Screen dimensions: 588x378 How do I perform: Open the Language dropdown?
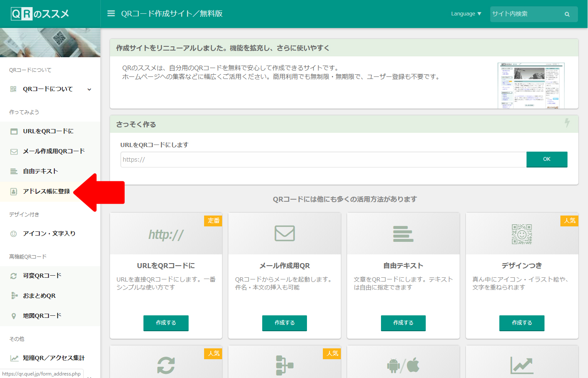tap(466, 14)
